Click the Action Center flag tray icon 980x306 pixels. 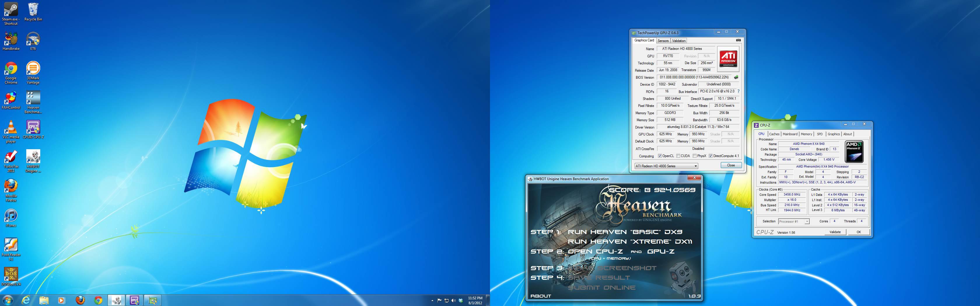[440, 301]
